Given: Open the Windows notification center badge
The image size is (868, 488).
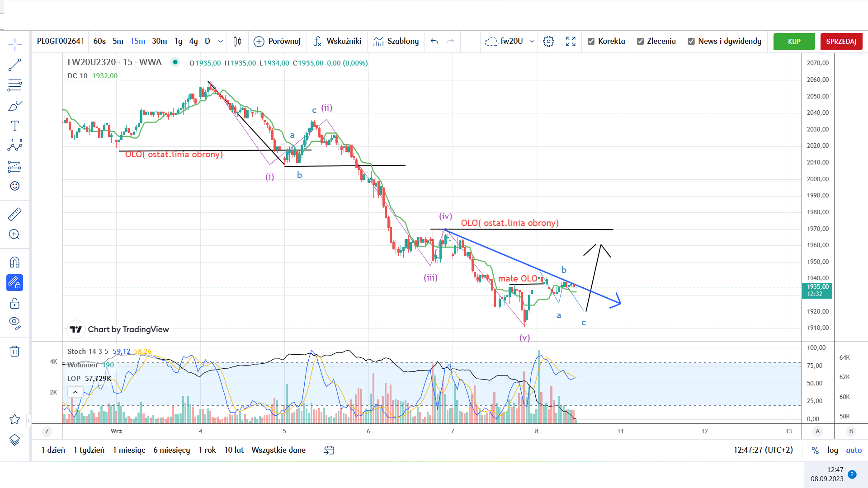Looking at the screenshot, I should coord(852,474).
